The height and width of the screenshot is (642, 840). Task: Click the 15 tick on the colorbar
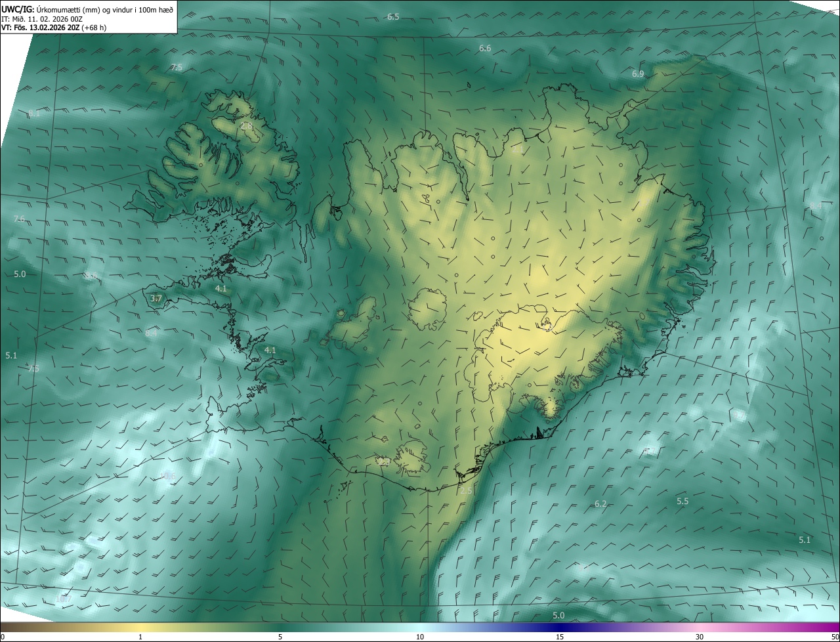tap(560, 637)
